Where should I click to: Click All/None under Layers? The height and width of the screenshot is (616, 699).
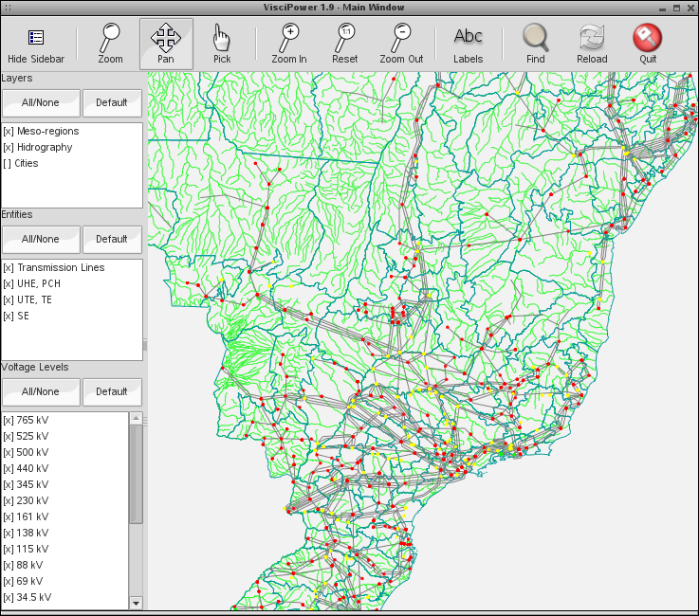[x=41, y=103]
